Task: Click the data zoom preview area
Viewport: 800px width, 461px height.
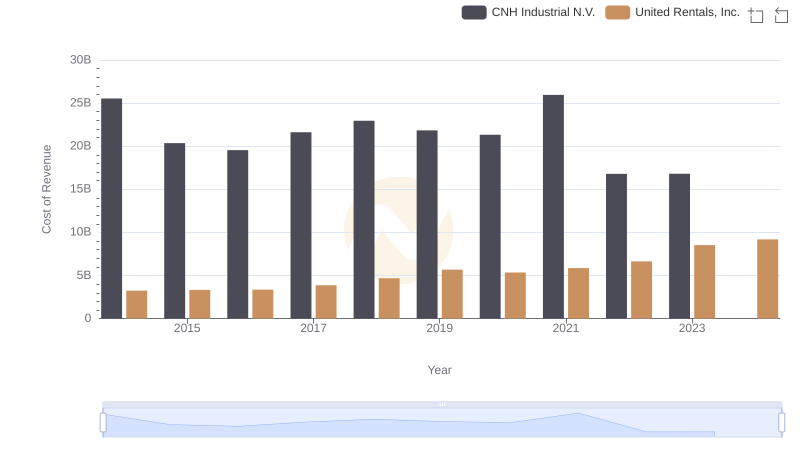Action: (x=442, y=423)
